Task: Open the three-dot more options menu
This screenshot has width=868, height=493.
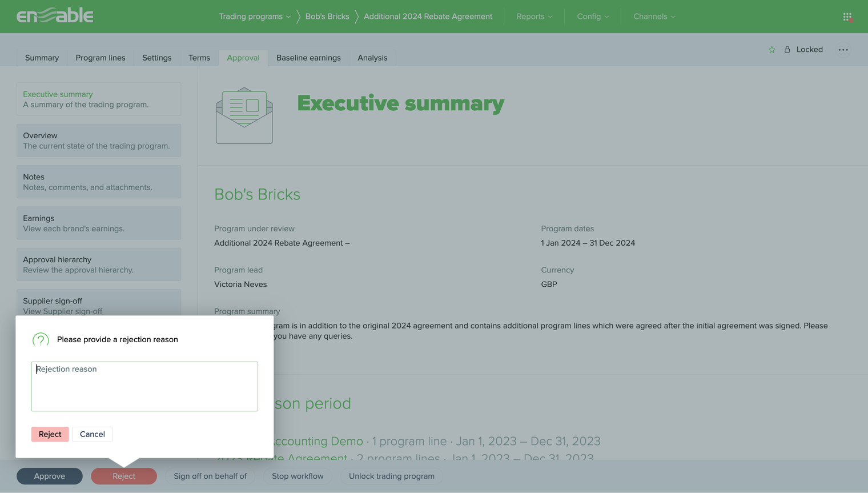Action: pos(843,50)
